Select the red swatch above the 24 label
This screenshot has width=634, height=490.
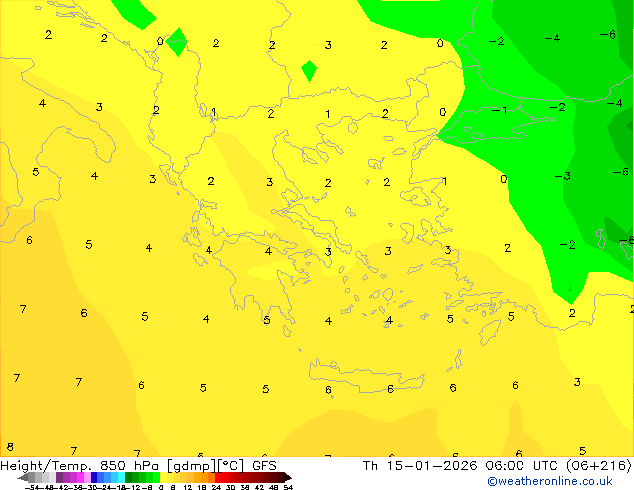pos(218,477)
